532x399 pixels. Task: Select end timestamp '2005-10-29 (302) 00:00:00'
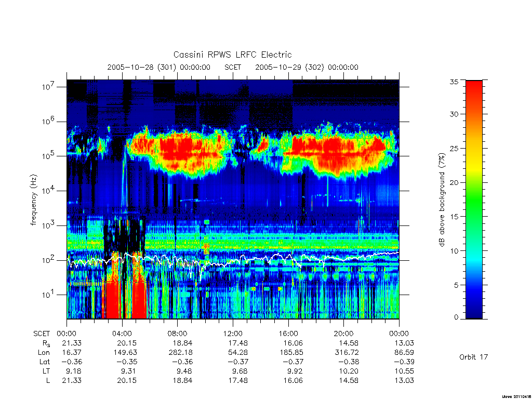tap(307, 67)
